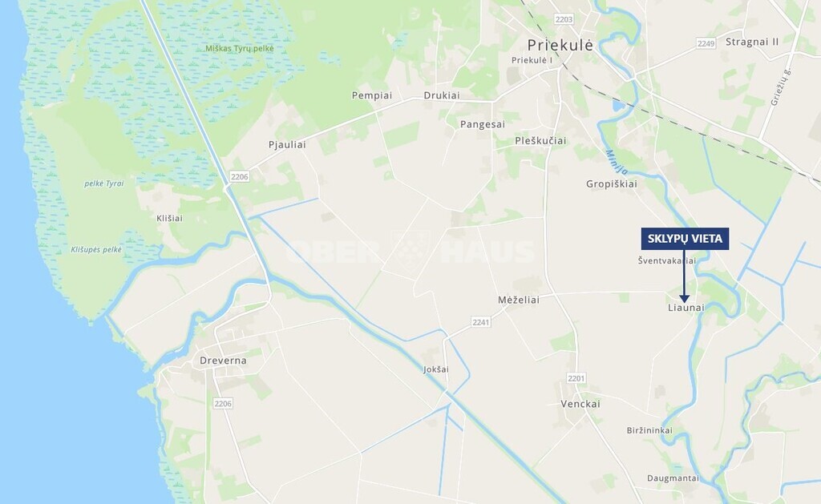Select the Venckai village label
Screen dimensions: 821x504
tap(580, 404)
